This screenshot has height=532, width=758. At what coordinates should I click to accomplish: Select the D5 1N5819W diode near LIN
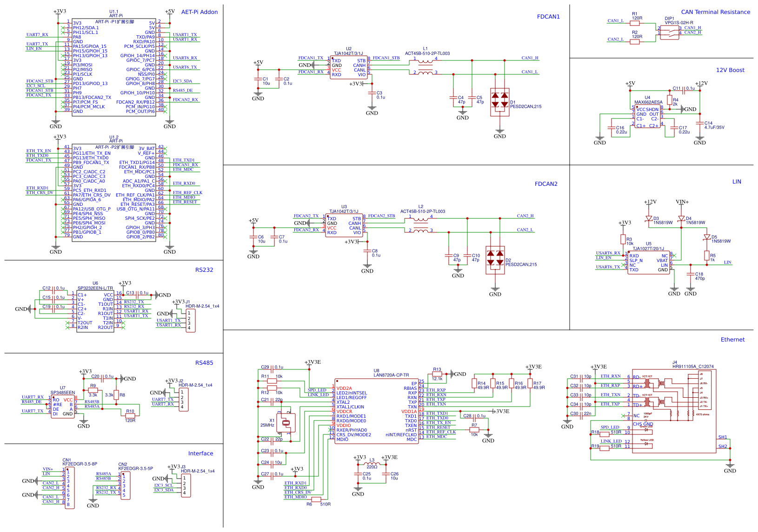point(707,237)
